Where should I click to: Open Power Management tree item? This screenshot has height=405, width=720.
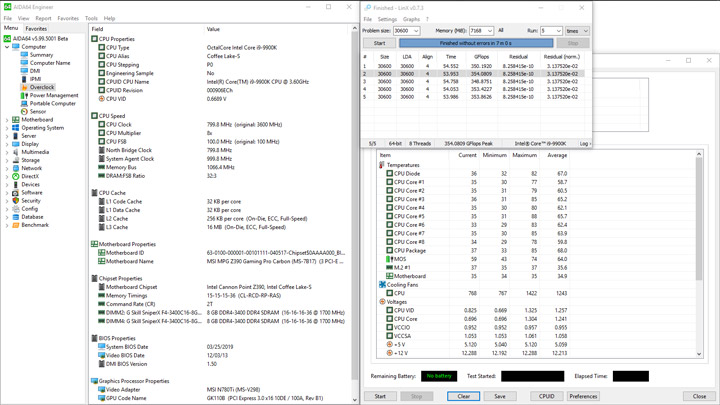click(53, 95)
